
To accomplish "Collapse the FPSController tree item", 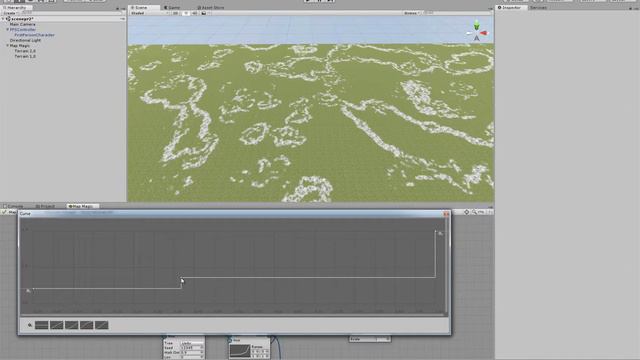I will (7, 29).
